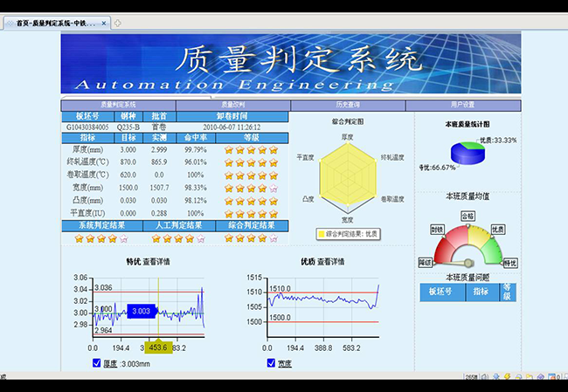Screen dimensions: 568x392
Task: Click the 特优 label on quality gauge
Action: click(510, 263)
